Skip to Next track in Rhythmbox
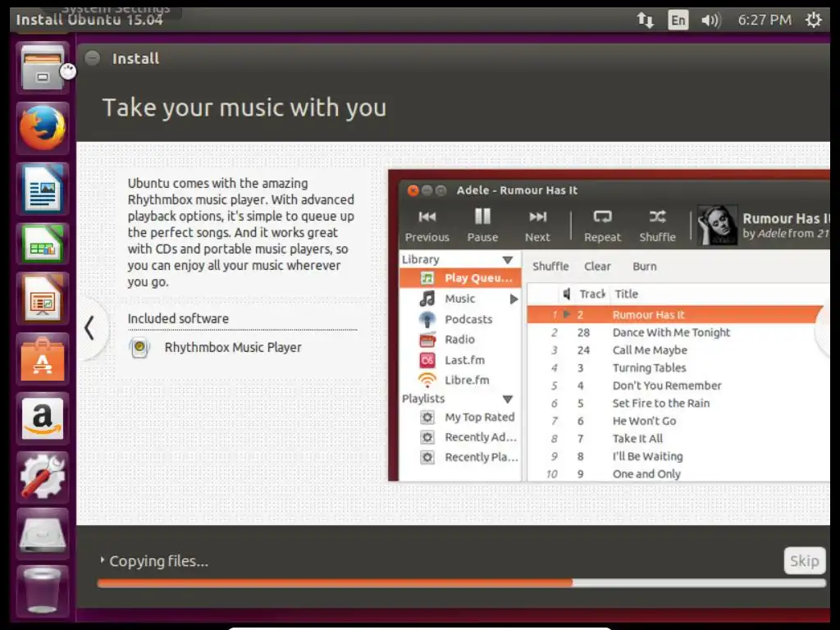The height and width of the screenshot is (630, 840). [537, 226]
